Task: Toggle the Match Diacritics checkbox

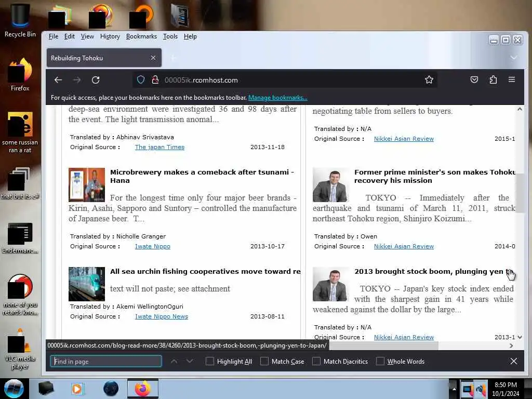Action: pos(316,361)
